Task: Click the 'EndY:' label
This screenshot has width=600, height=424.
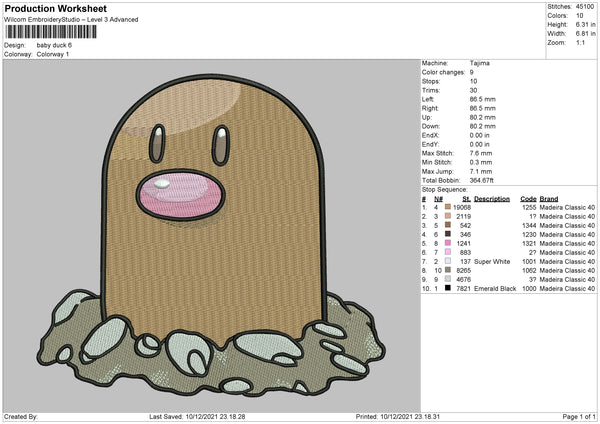Action: pyautogui.click(x=430, y=145)
